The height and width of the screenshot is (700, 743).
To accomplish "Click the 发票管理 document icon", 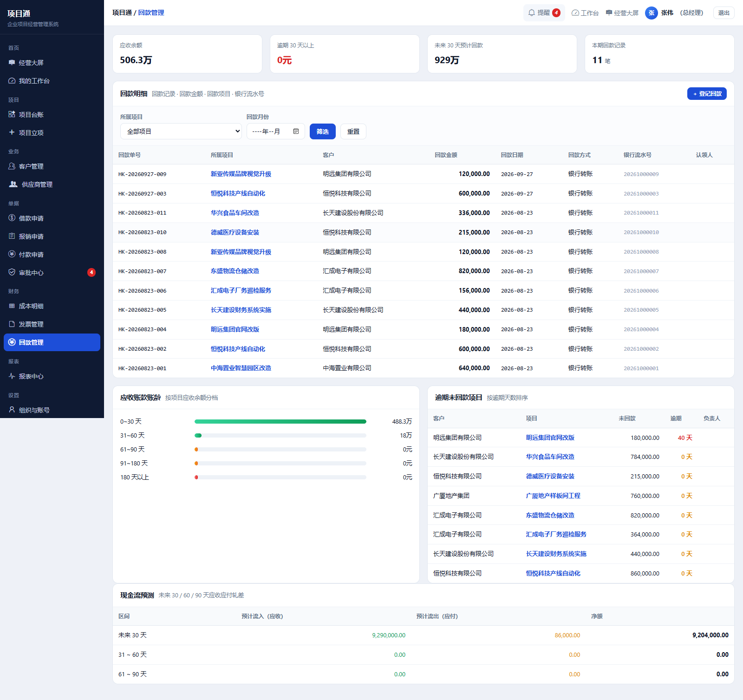I will 12,324.
